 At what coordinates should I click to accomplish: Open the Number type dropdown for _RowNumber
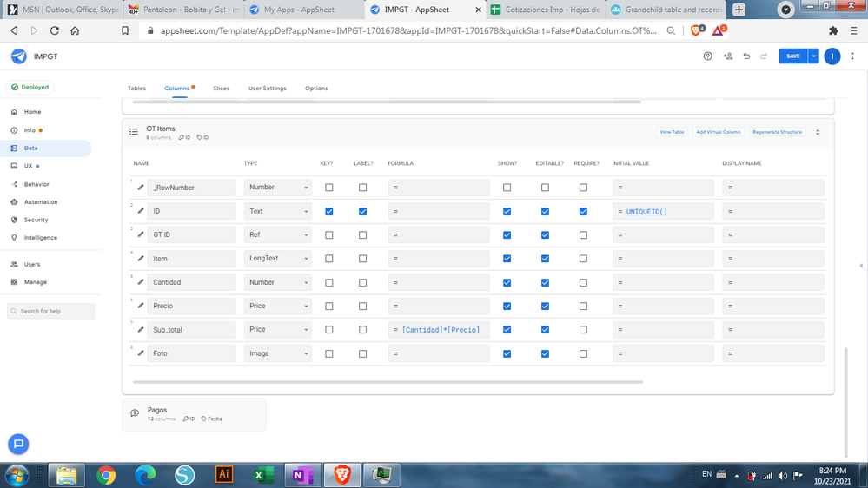[277, 188]
